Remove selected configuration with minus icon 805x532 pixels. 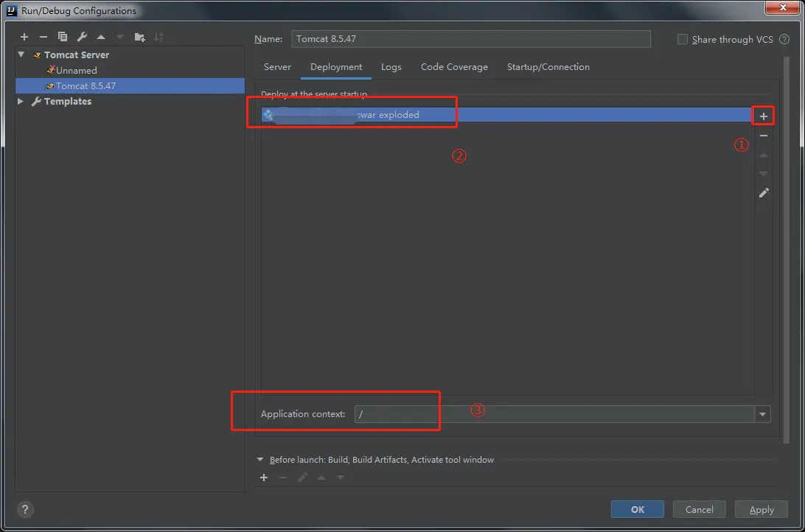pyautogui.click(x=43, y=37)
